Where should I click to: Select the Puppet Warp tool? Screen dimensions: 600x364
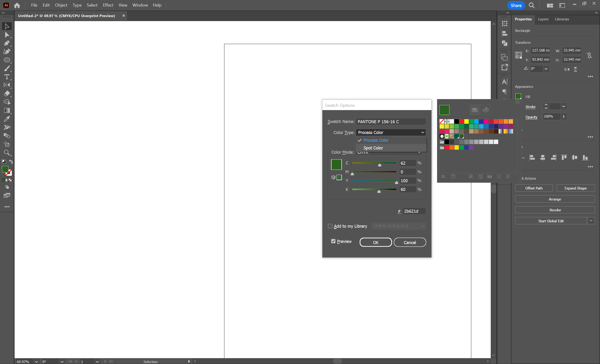[7, 127]
